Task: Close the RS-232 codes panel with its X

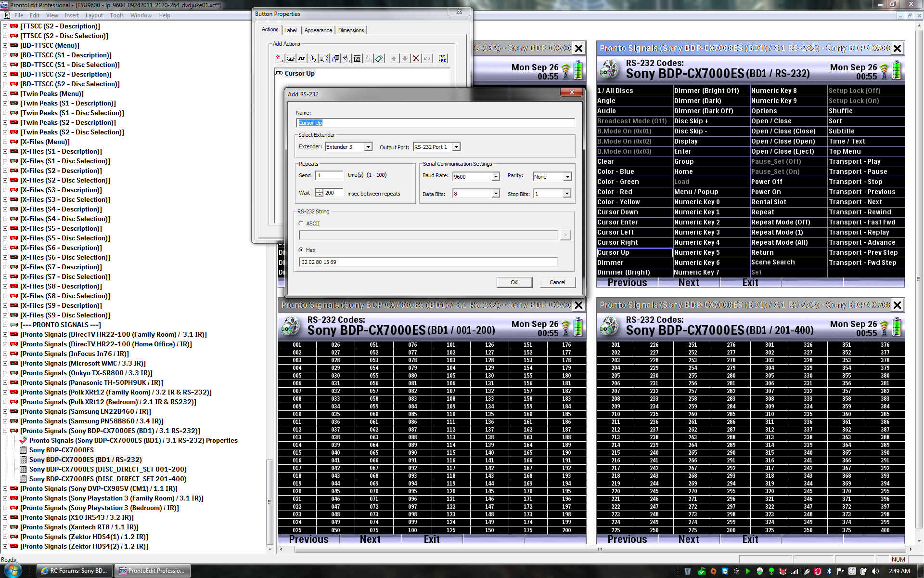Action: 897,48
